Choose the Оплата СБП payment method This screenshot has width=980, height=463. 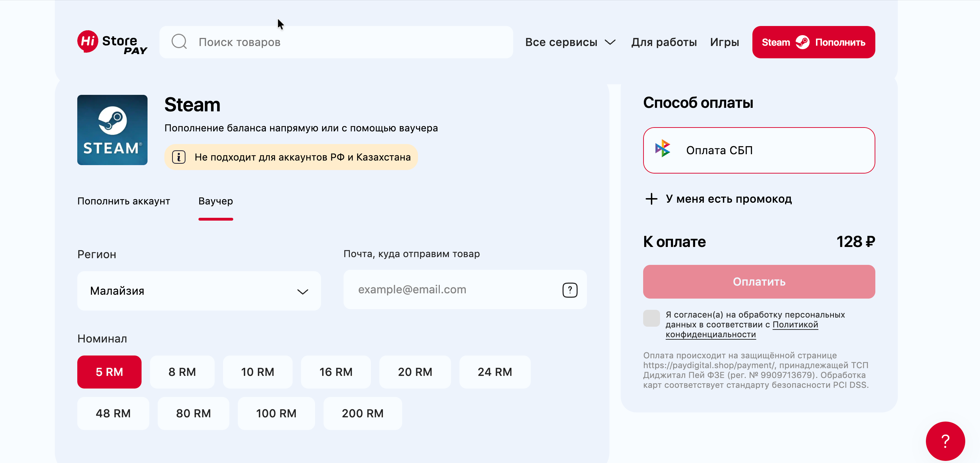[x=759, y=150]
